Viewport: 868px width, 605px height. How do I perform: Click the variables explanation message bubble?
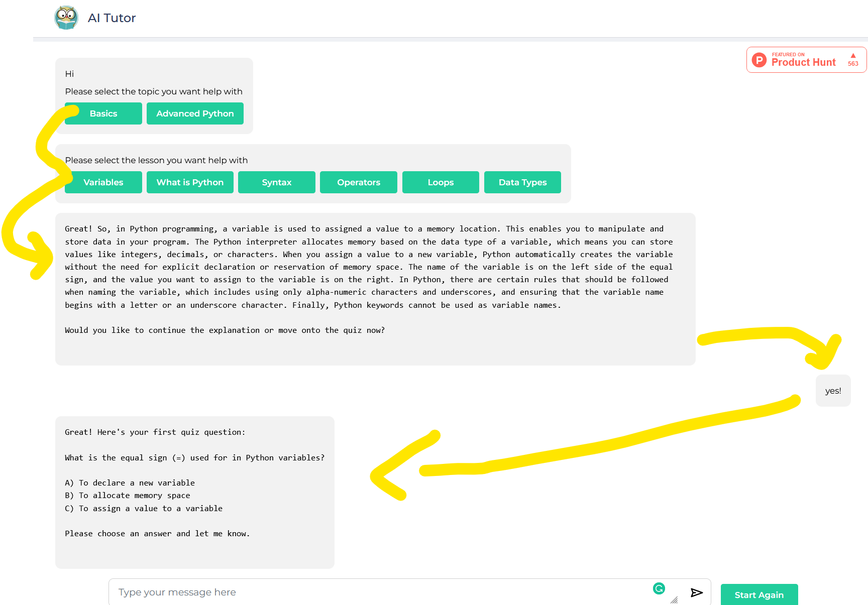(375, 289)
